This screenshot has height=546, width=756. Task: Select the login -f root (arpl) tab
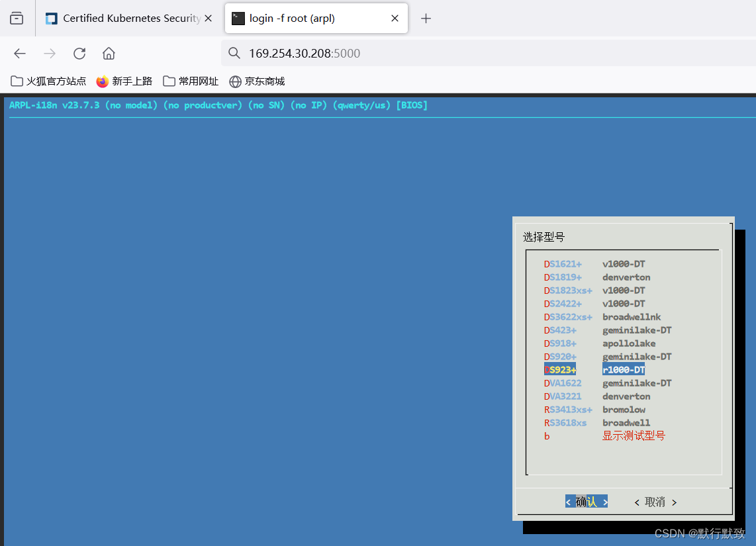click(x=316, y=19)
